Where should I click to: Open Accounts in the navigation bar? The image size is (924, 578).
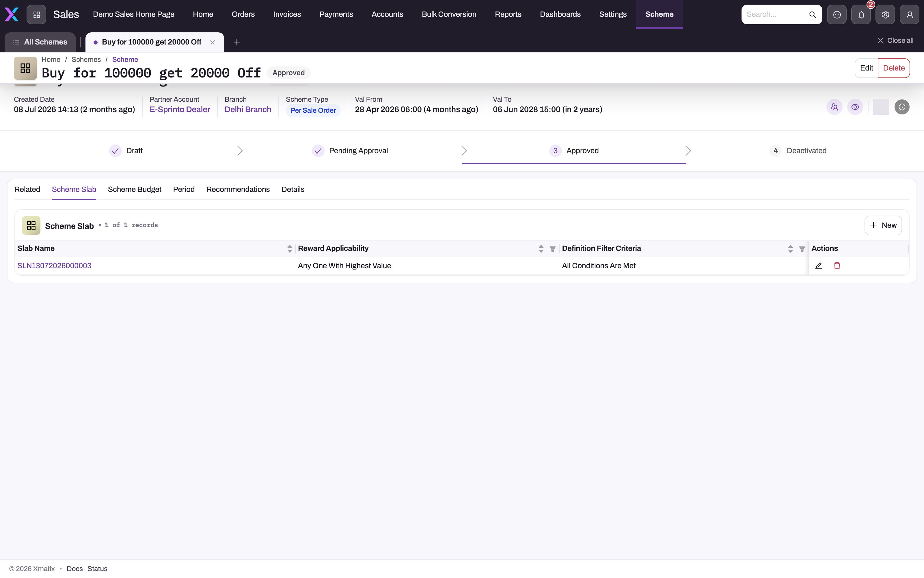tap(388, 14)
